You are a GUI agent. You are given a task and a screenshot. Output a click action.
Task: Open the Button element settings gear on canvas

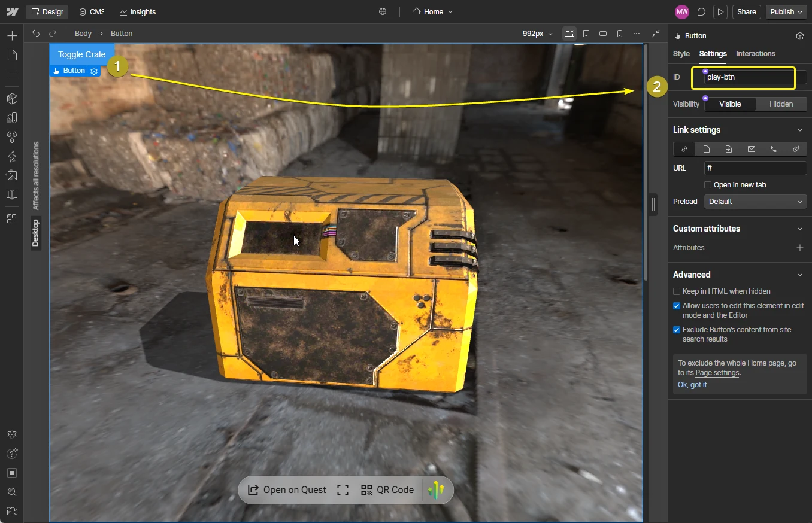[x=94, y=71]
